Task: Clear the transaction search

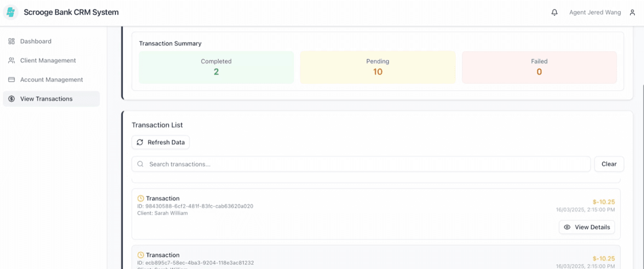Action: click(x=609, y=164)
